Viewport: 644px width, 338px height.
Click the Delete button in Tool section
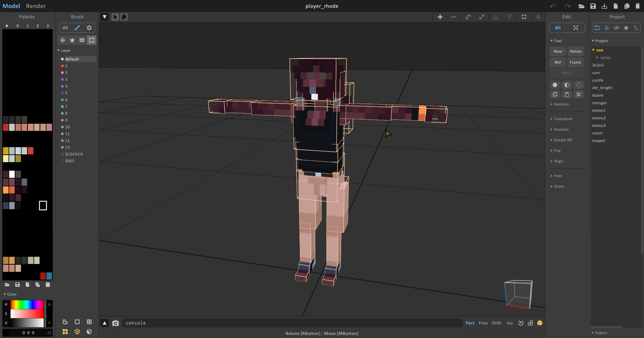[x=576, y=51]
